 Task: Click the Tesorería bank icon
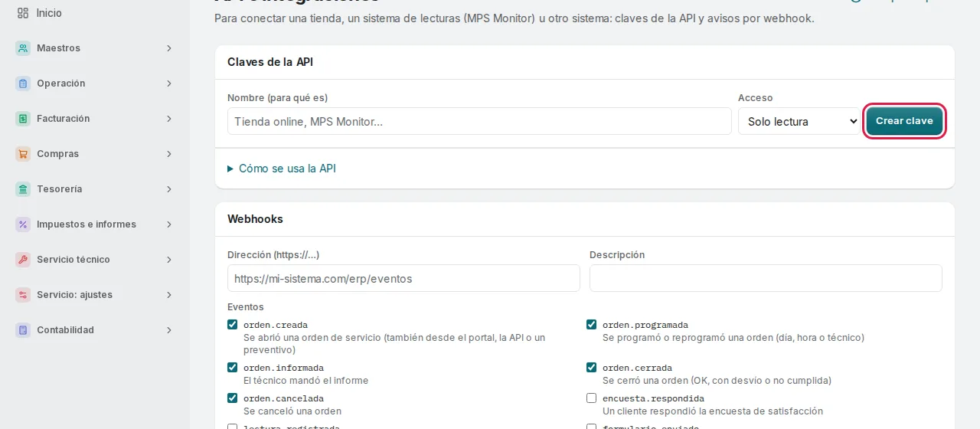(x=23, y=189)
